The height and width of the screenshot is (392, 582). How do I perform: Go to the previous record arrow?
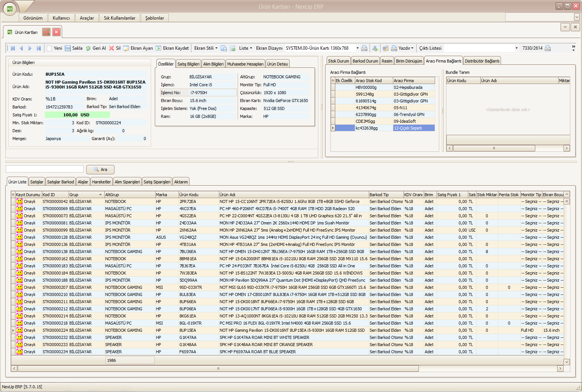point(21,48)
